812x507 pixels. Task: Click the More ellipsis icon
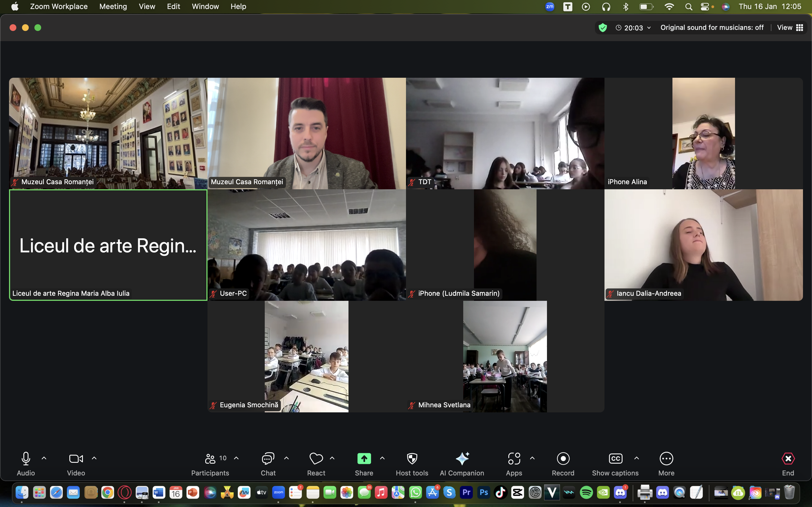666,458
